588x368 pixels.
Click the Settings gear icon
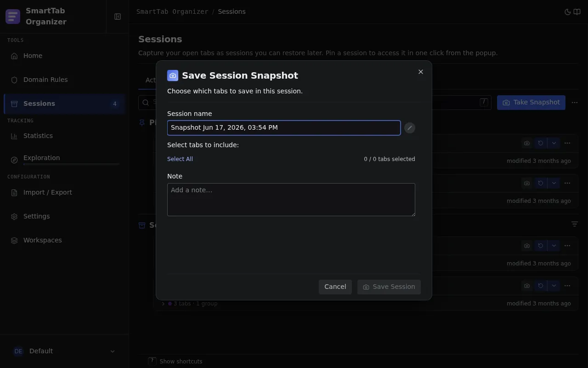(x=14, y=217)
